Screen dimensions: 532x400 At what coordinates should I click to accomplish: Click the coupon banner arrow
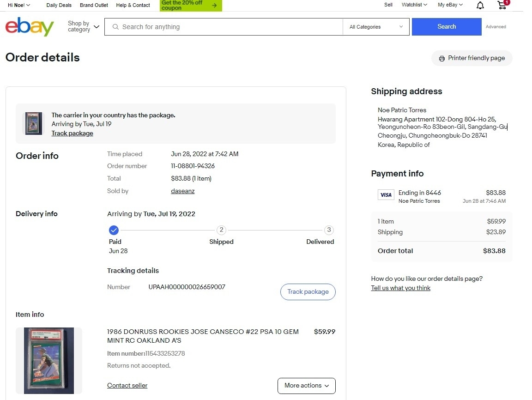point(214,5)
